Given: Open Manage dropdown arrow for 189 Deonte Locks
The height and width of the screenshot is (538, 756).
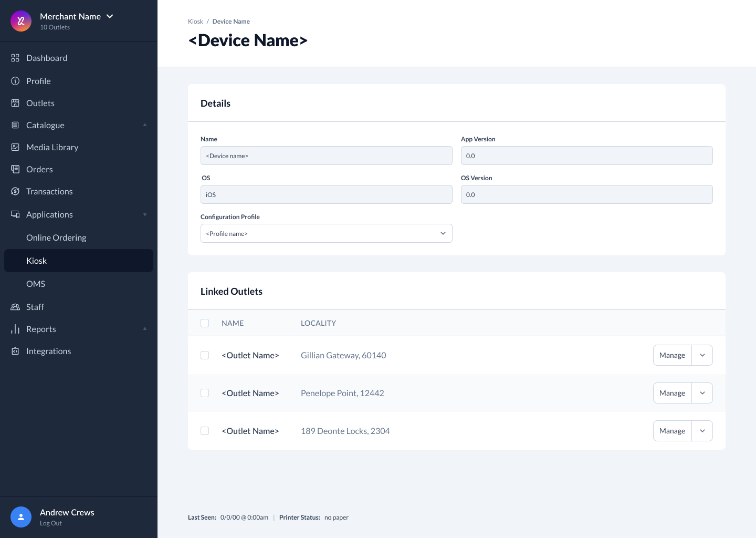Looking at the screenshot, I should click(x=702, y=431).
